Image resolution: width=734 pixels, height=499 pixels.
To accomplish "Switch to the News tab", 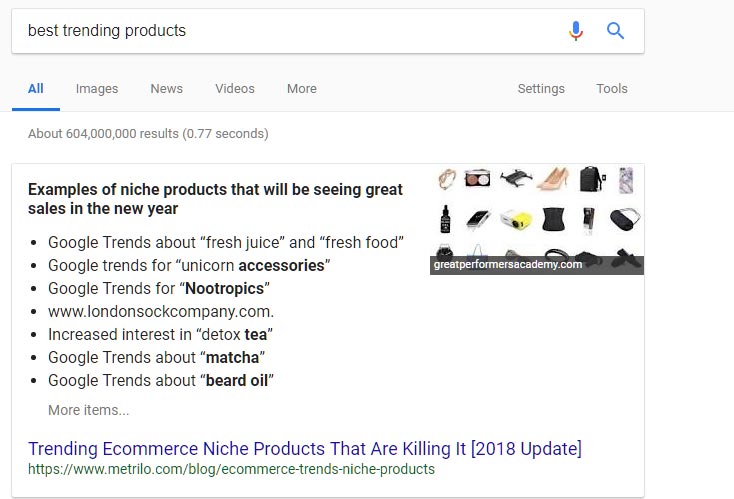I will (166, 89).
